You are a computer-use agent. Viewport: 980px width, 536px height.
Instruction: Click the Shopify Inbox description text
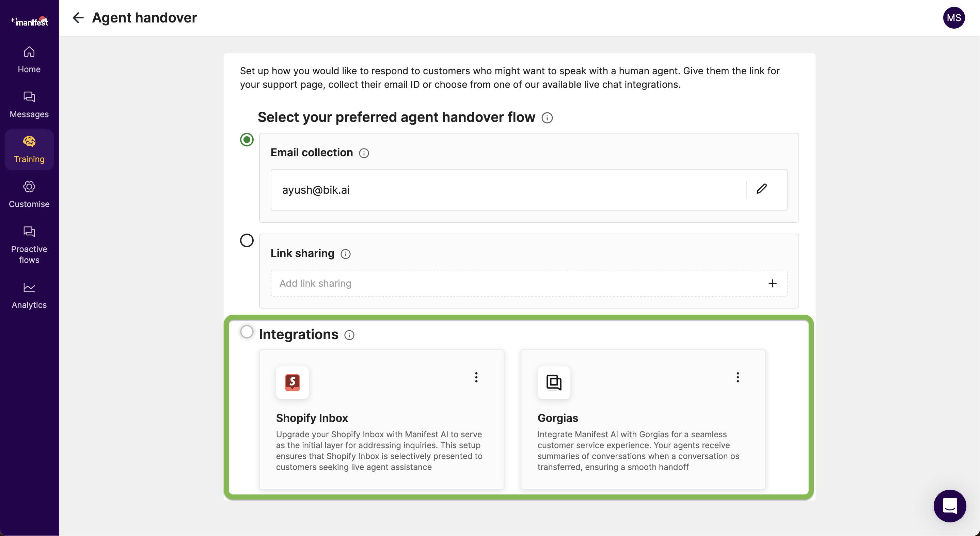tap(379, 451)
